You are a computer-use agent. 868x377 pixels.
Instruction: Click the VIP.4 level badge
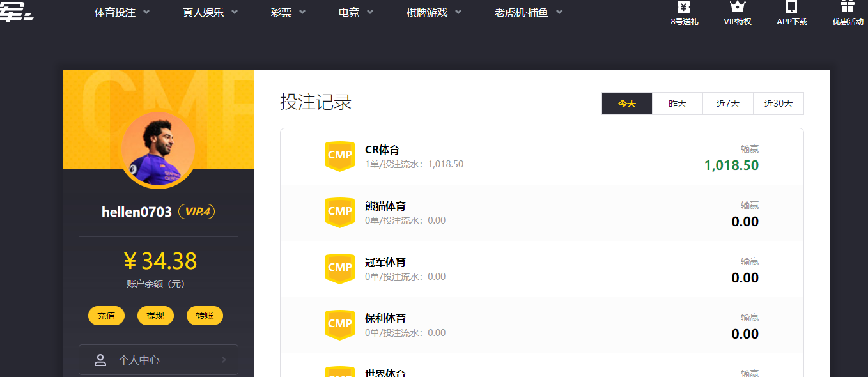tap(196, 212)
